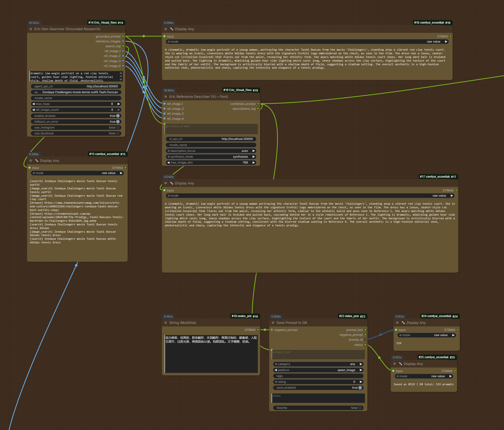Click the agent_api_url field

(76, 86)
